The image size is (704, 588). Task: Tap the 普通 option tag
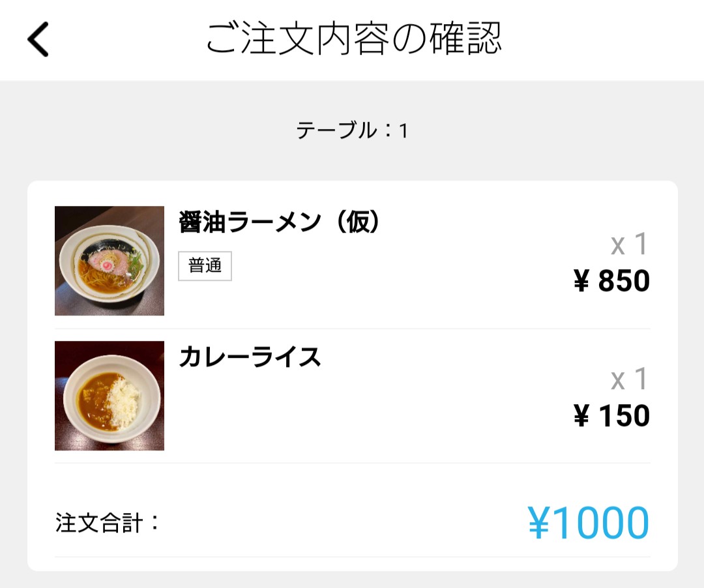[205, 266]
